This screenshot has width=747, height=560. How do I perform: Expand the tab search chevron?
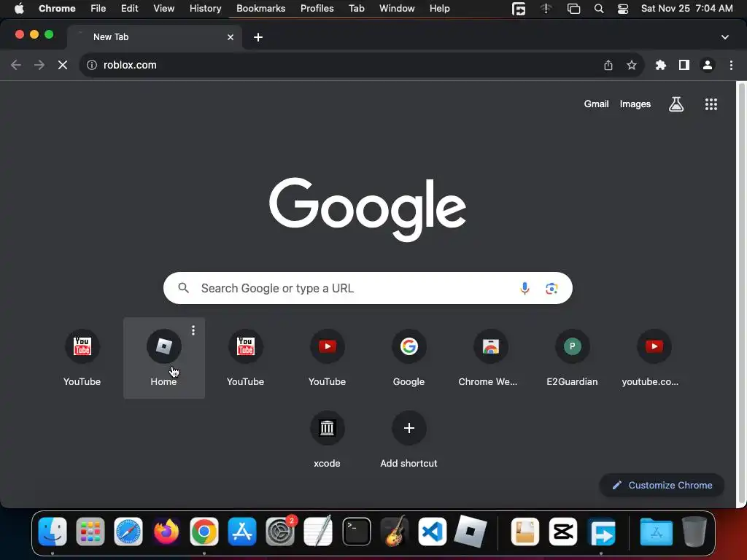724,36
